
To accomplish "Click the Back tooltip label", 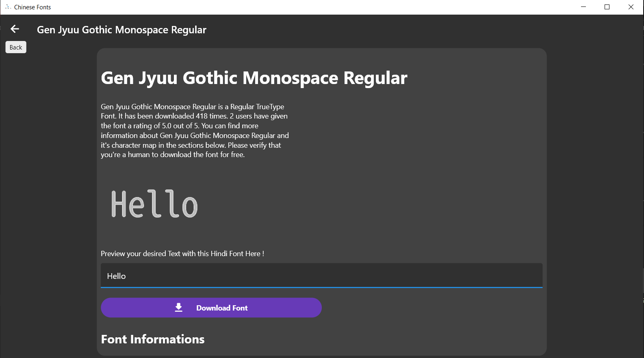I will pos(16,47).
